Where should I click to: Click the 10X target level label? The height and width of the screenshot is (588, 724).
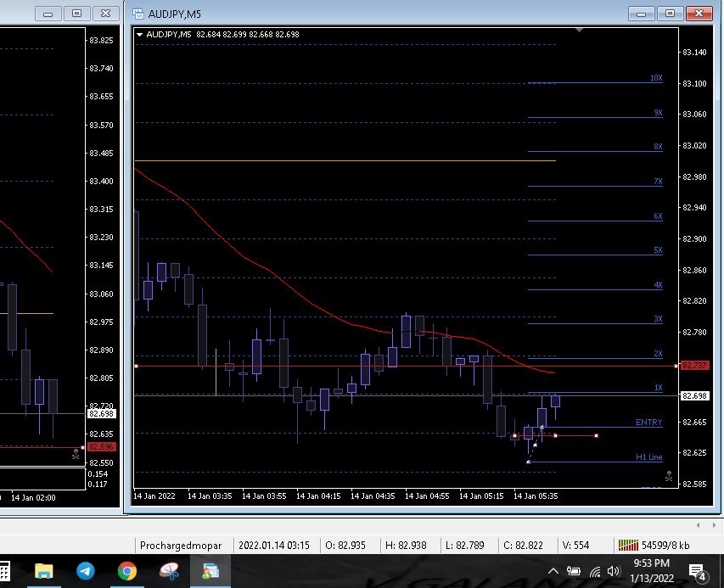[656, 78]
